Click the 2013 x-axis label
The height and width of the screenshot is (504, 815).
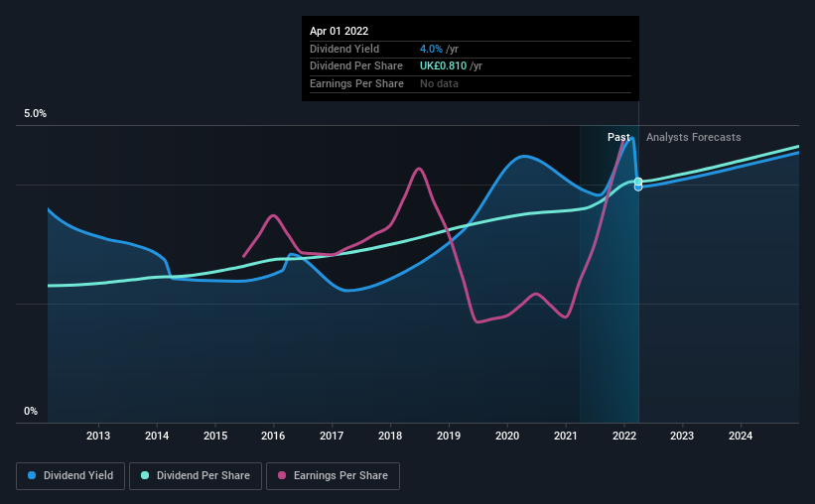[x=98, y=436]
